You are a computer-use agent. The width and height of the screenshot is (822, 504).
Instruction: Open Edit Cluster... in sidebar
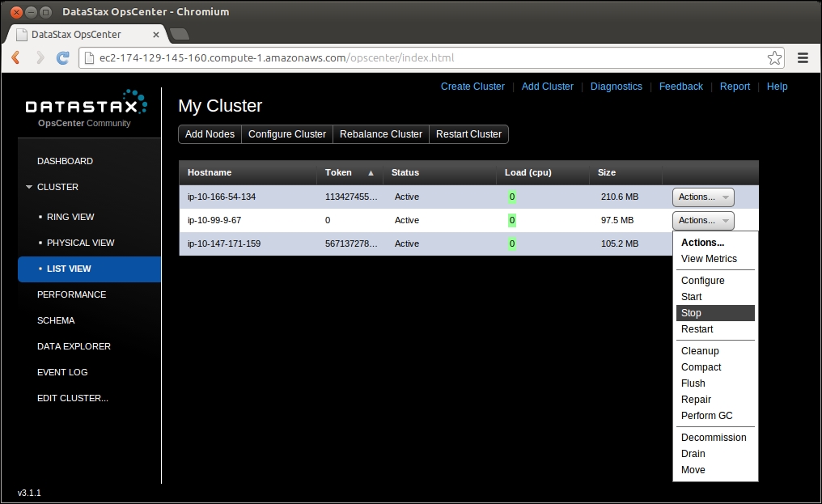pyautogui.click(x=72, y=398)
